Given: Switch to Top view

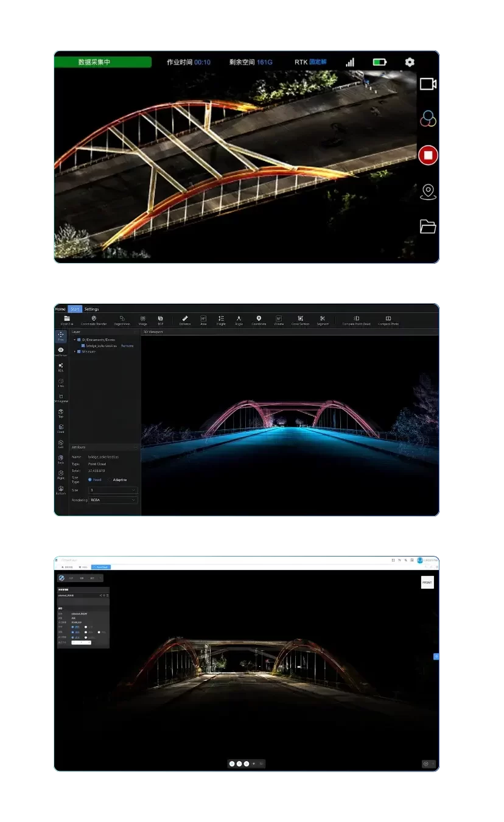Looking at the screenshot, I should [x=61, y=413].
